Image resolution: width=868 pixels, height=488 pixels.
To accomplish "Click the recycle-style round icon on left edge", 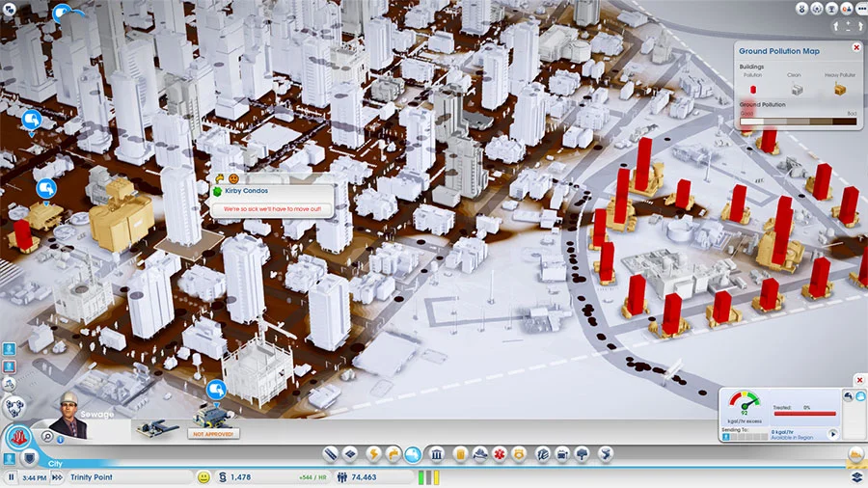I will 14,408.
